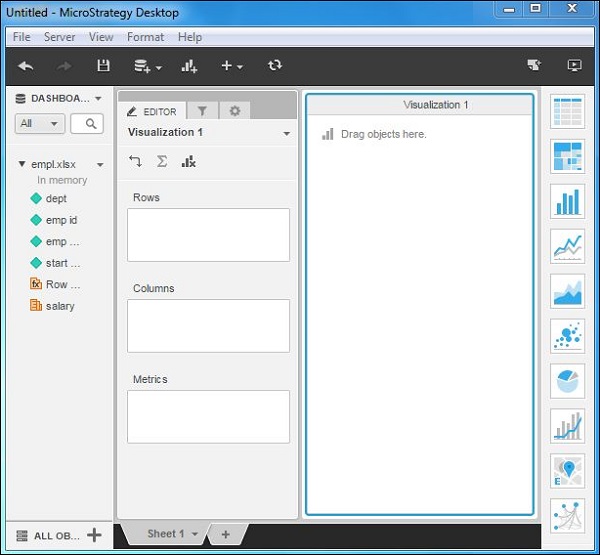600x555 pixels.
Task: Select the Row ... metric
Action: tap(55, 284)
